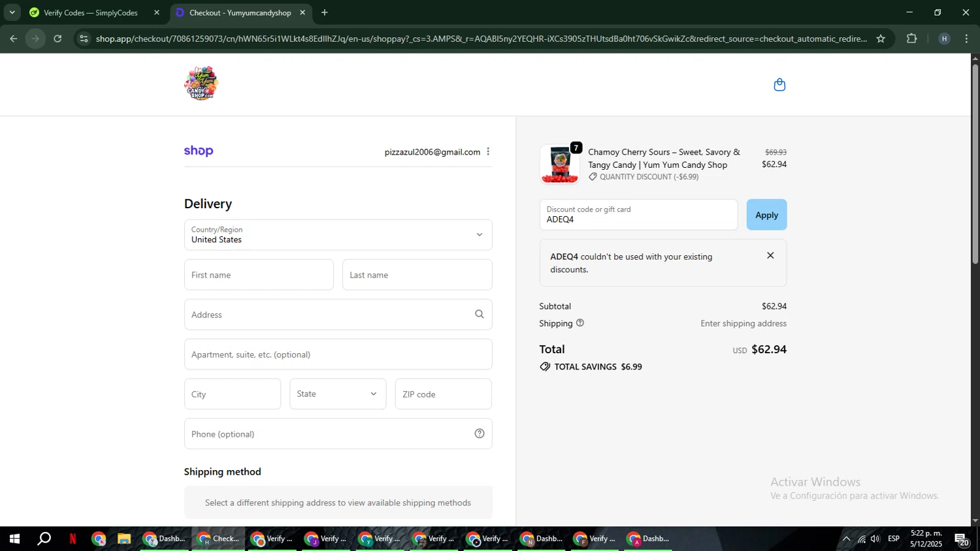Open the notification center icon
Image resolution: width=980 pixels, height=551 pixels.
(x=962, y=539)
